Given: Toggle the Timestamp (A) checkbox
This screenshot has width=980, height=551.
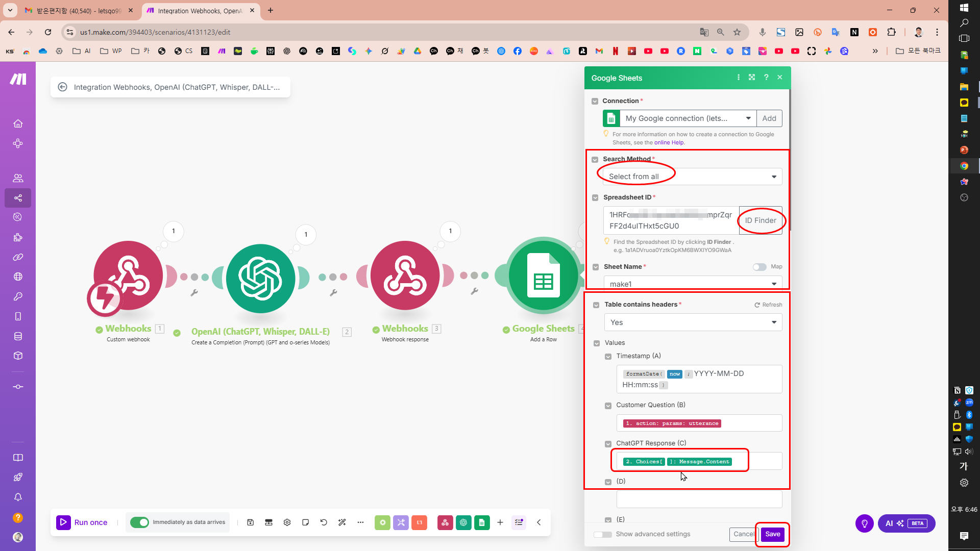Looking at the screenshot, I should pyautogui.click(x=608, y=357).
